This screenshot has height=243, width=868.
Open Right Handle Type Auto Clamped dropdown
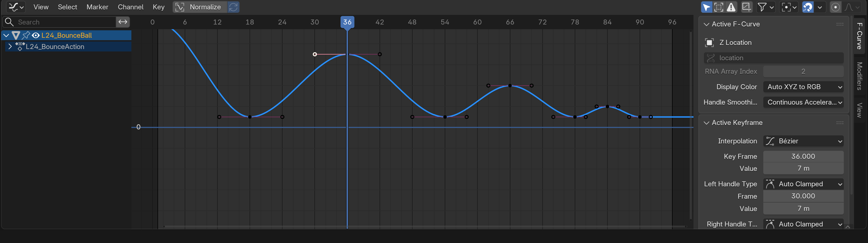pyautogui.click(x=803, y=224)
